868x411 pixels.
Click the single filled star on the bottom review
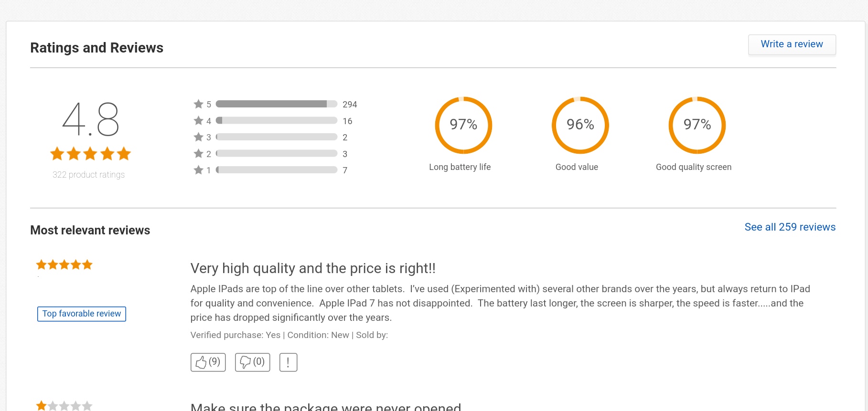click(41, 405)
